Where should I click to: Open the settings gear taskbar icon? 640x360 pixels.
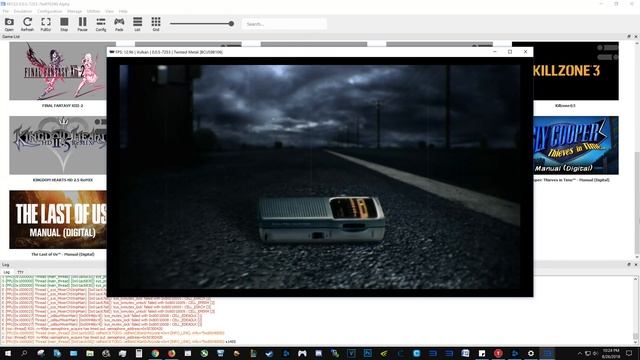pos(531,353)
